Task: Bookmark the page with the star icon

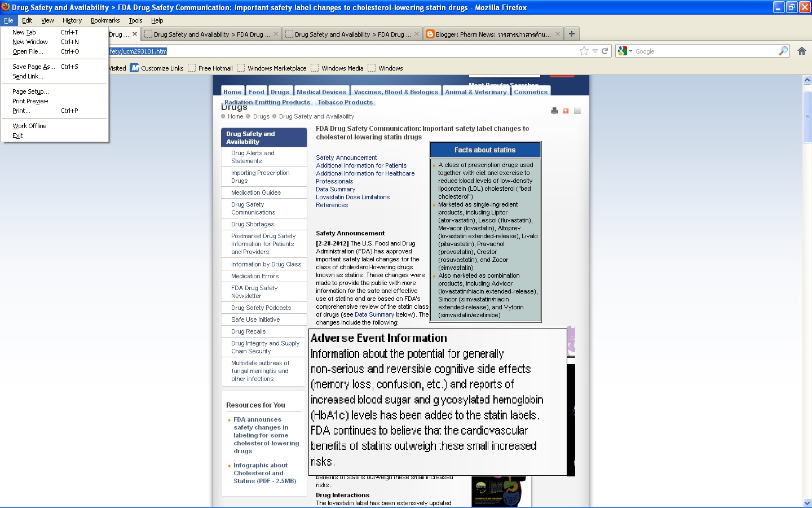Action: tap(584, 50)
